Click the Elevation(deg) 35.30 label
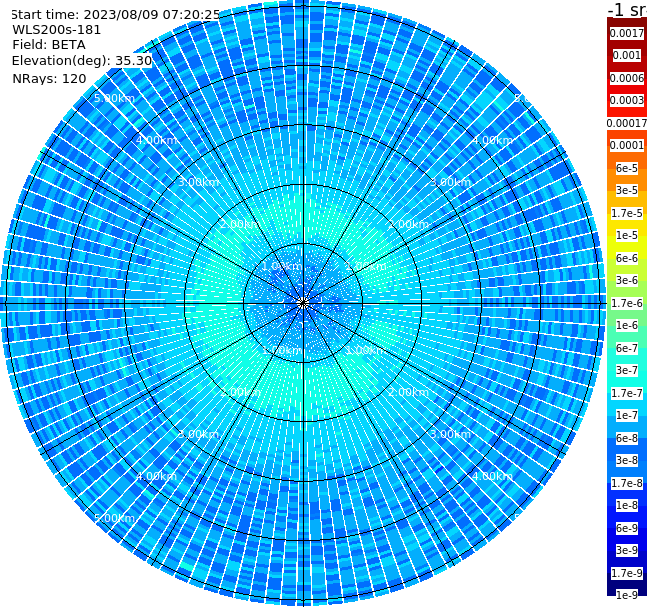This screenshot has height=607, width=647. coord(82,61)
